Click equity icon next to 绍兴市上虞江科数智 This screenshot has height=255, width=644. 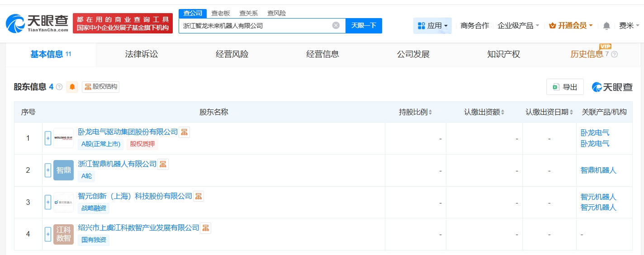point(205,228)
